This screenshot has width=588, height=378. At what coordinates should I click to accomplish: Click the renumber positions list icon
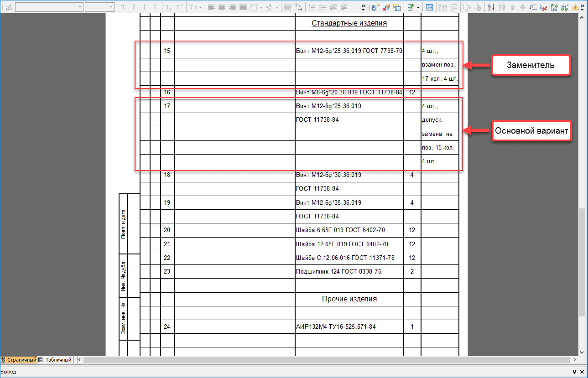533,7
